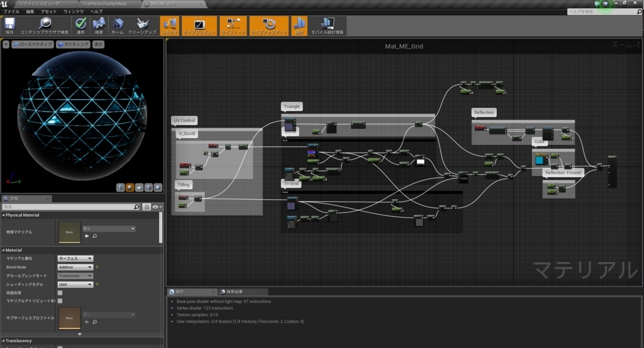This screenshot has height=348, width=644.
Task: Open the アセット menu
Action: (48, 11)
